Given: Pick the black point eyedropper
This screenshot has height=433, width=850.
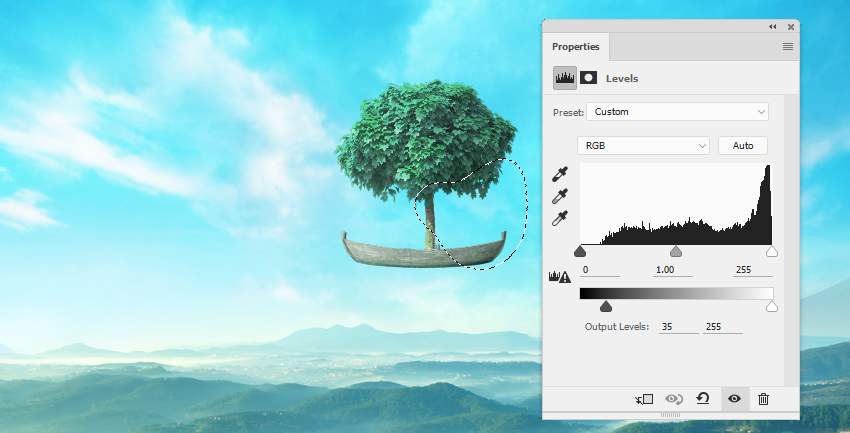Looking at the screenshot, I should pyautogui.click(x=559, y=175).
